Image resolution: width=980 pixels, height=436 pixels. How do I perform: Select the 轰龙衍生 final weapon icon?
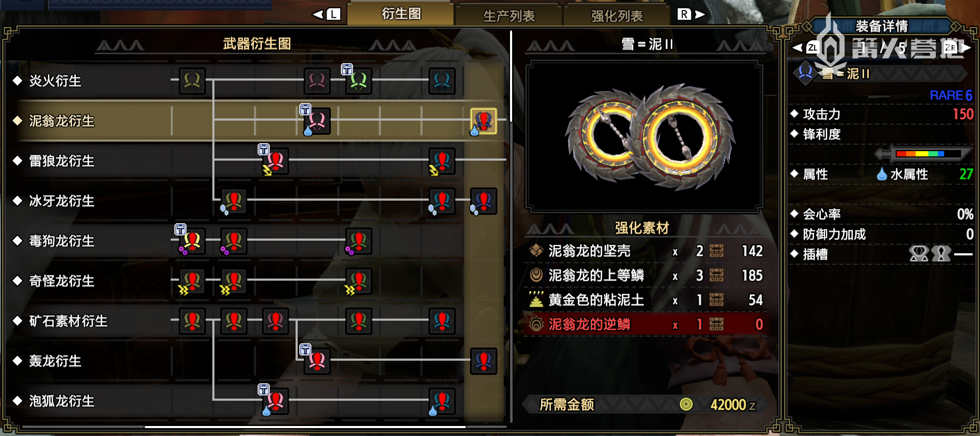[484, 361]
